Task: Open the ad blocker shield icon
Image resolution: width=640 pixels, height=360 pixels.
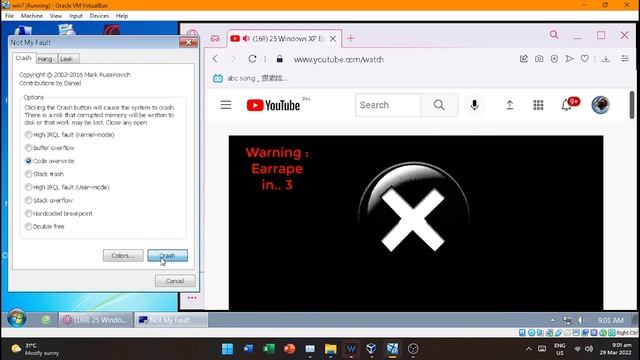Action: (554, 59)
